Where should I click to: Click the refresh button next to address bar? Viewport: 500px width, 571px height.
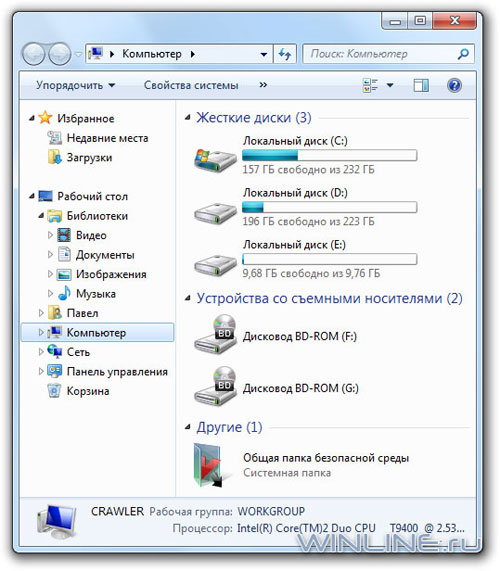[x=285, y=54]
